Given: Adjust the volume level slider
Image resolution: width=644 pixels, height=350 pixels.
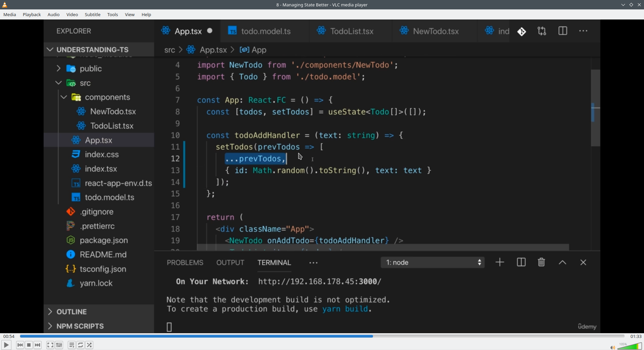Looking at the screenshot, I should pos(630,346).
